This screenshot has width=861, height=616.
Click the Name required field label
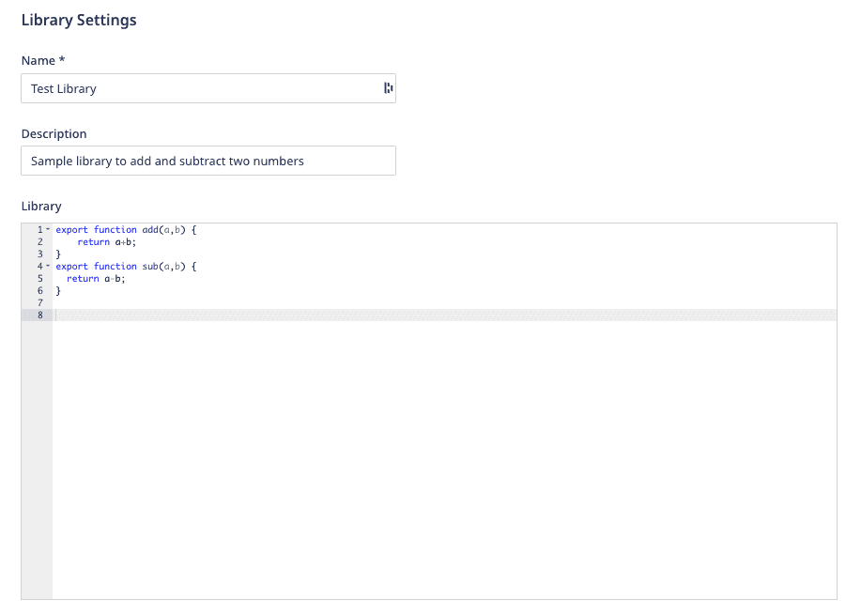pyautogui.click(x=42, y=60)
